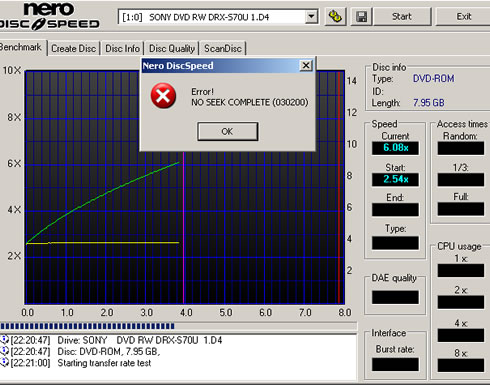Image resolution: width=490 pixels, height=385 pixels.
Task: Click the disc options icon beside the drive dropdown
Action: [x=335, y=16]
